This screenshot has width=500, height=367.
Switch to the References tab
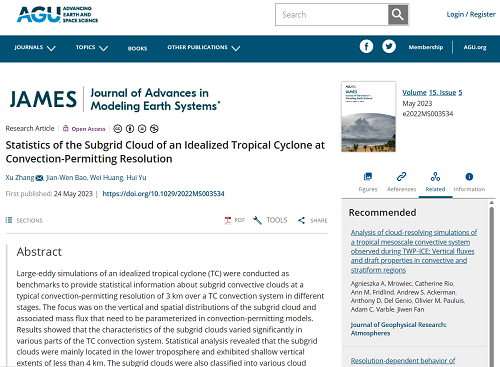(x=401, y=182)
